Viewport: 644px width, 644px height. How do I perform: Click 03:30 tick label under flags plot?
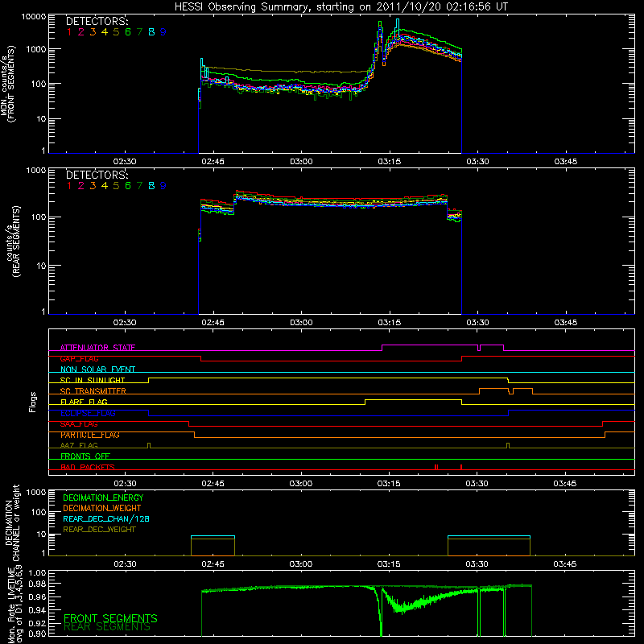tap(477, 484)
